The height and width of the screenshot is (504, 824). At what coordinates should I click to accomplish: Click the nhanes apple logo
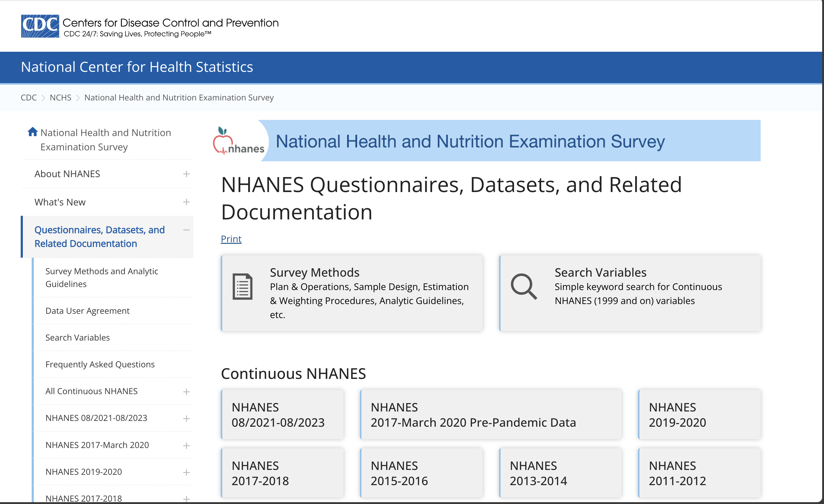pyautogui.click(x=239, y=141)
